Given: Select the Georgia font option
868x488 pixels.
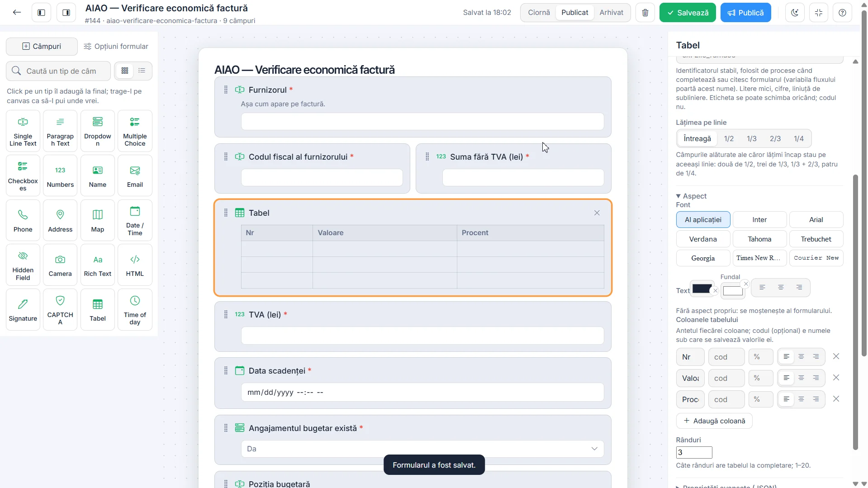Looking at the screenshot, I should [703, 258].
